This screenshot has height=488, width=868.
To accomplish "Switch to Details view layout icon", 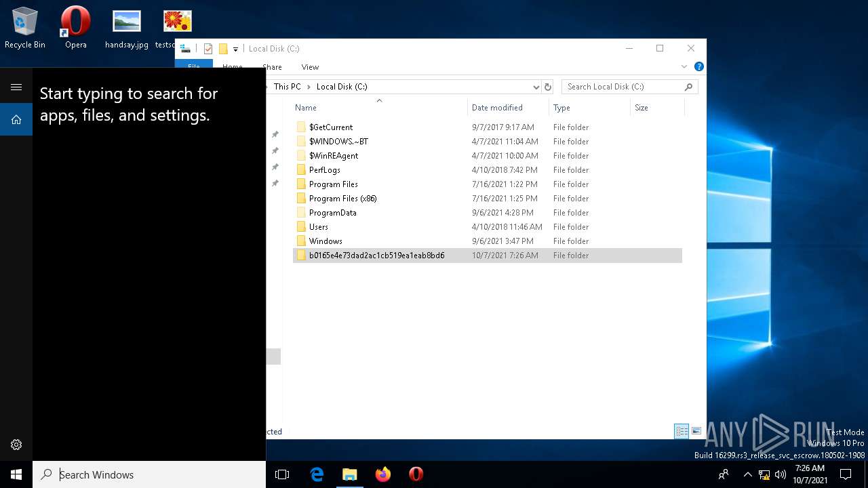I will pos(682,431).
